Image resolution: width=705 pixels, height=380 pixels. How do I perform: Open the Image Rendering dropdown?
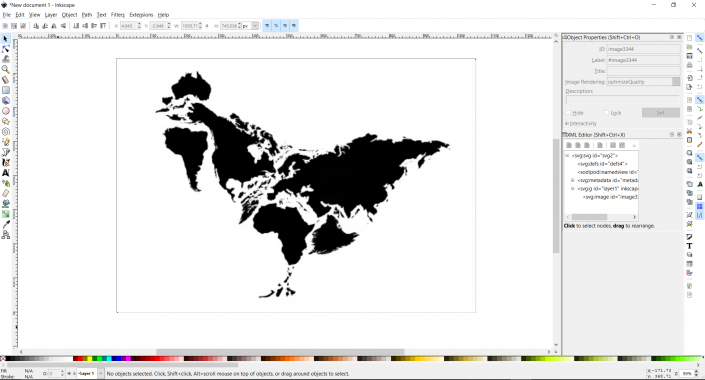tap(643, 82)
